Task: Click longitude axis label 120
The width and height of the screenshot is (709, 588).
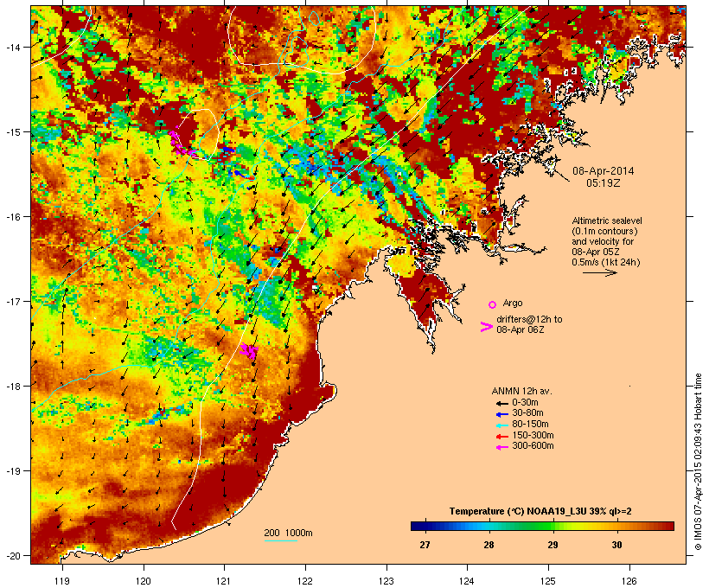Action: (x=144, y=581)
